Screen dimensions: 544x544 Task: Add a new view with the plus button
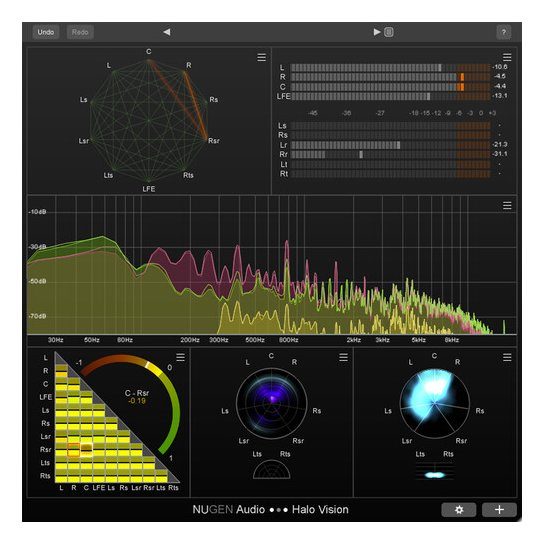499,510
